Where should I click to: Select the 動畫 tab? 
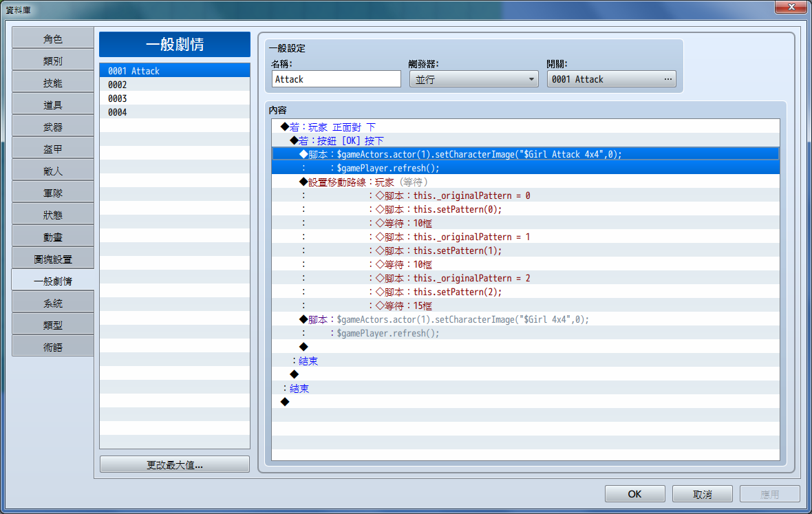pyautogui.click(x=53, y=237)
